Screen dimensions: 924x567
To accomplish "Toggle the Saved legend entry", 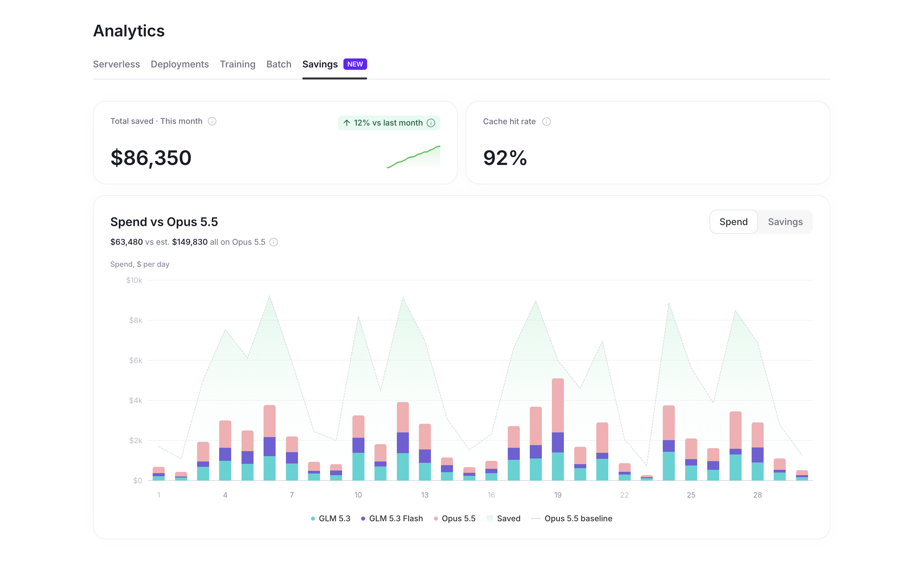I will pos(503,518).
